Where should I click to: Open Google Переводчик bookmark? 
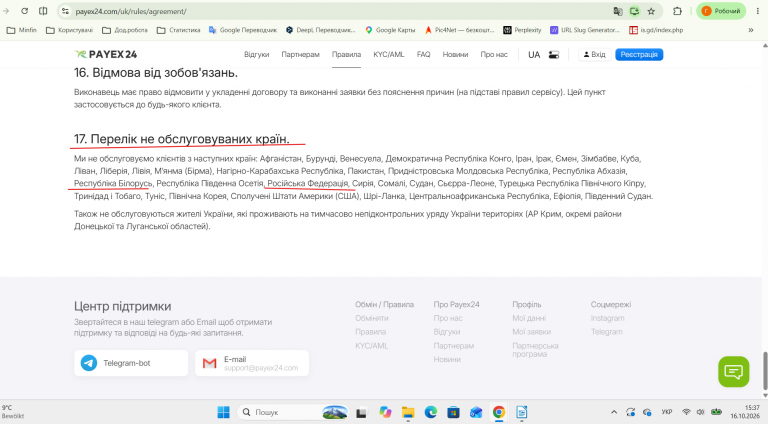pyautogui.click(x=242, y=30)
